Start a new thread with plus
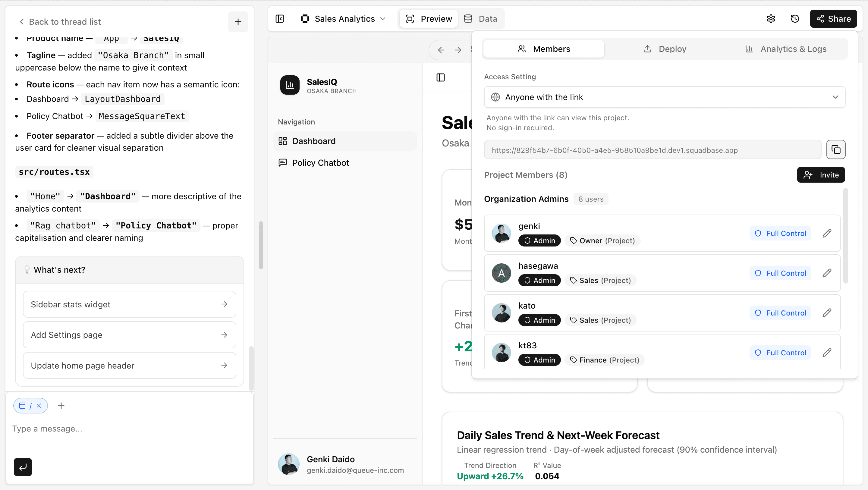The height and width of the screenshot is (490, 868). click(x=238, y=22)
